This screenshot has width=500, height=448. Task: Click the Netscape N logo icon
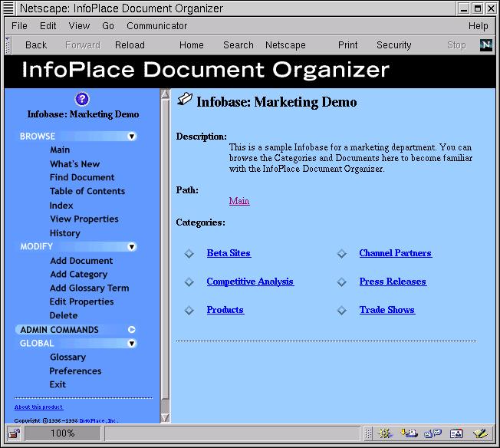(x=486, y=45)
